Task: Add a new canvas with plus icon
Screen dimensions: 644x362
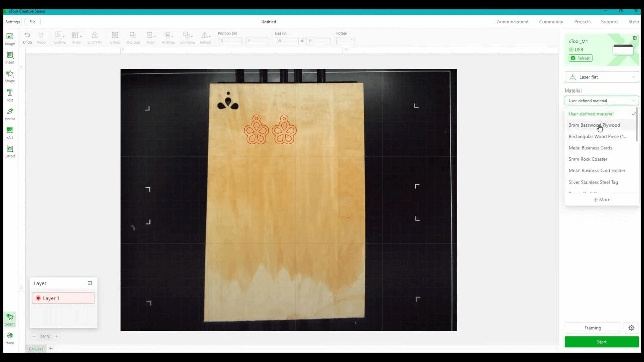Action: 50,349
